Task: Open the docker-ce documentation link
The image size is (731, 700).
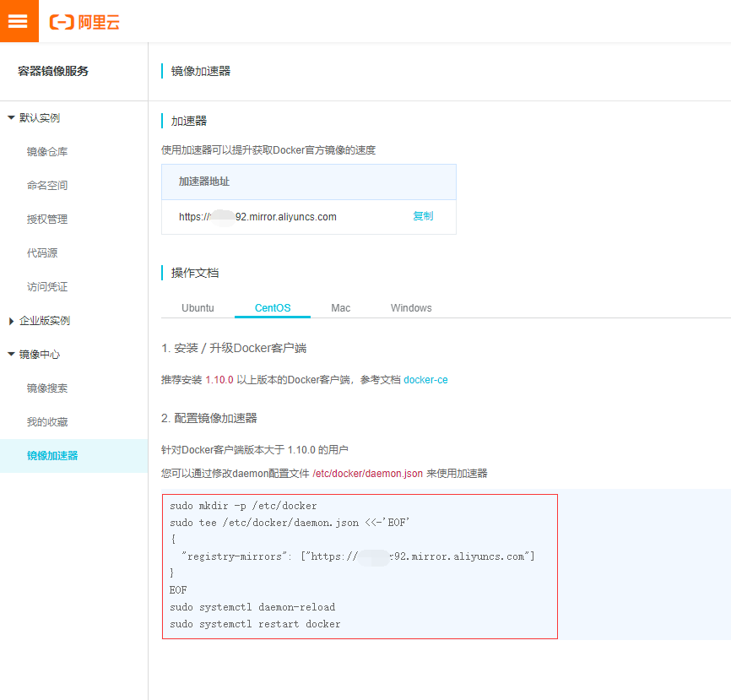Action: point(425,379)
